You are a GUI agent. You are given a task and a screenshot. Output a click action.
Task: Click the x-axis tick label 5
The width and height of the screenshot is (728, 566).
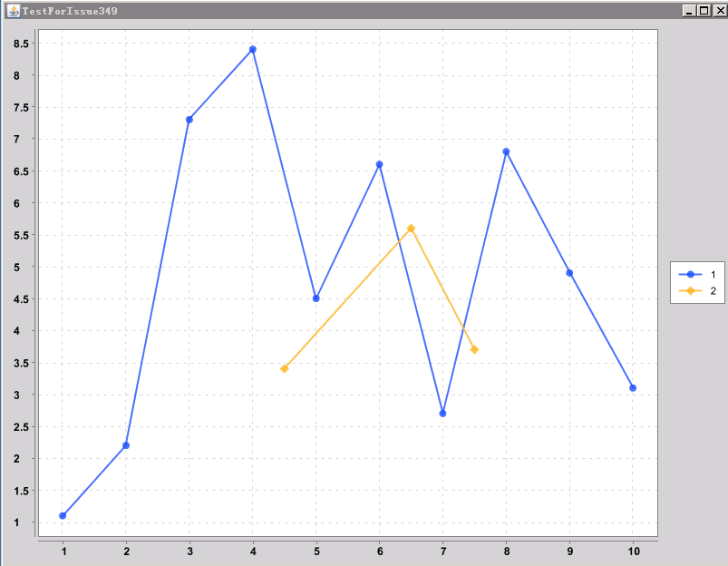(315, 550)
